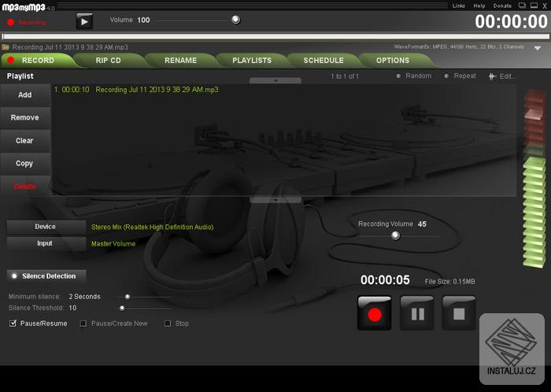Select playlist entry Recording Jul 11 2013
Viewport: 551px width, 392px height.
point(136,90)
